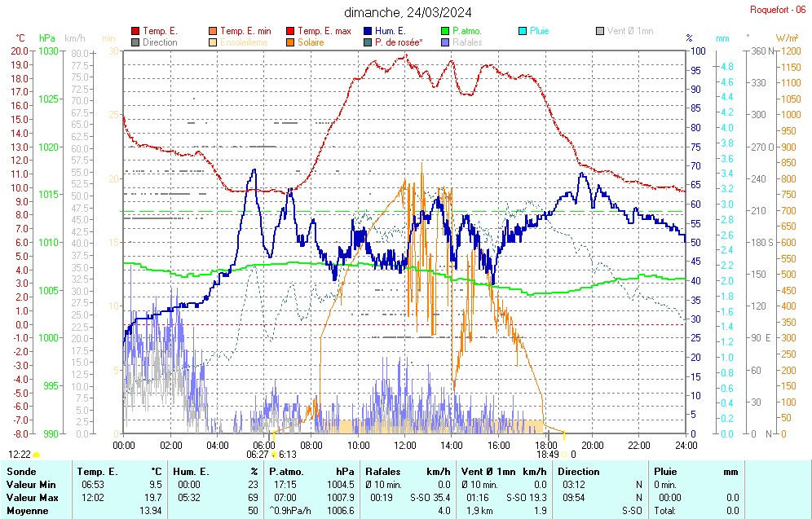Click the chart title dimanche, 24/03/2024

tap(408, 12)
